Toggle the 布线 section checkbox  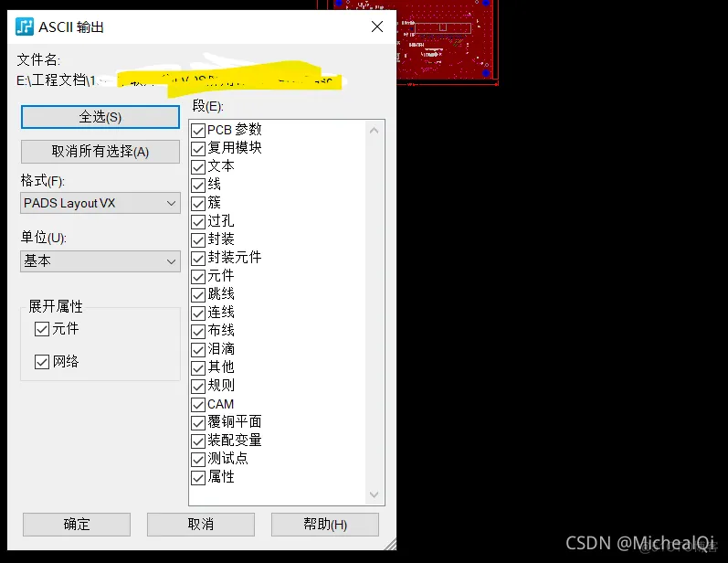[198, 332]
